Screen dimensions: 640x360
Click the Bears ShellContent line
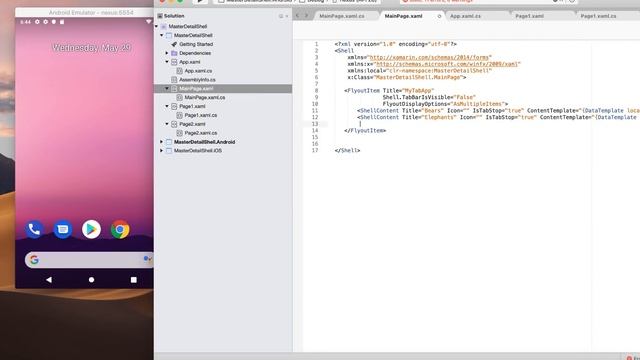(498, 111)
